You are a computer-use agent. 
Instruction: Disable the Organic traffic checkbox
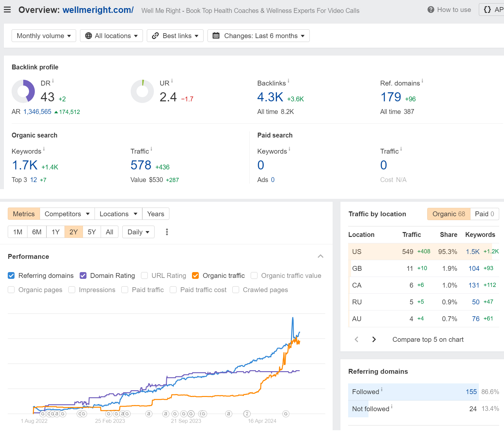(195, 276)
